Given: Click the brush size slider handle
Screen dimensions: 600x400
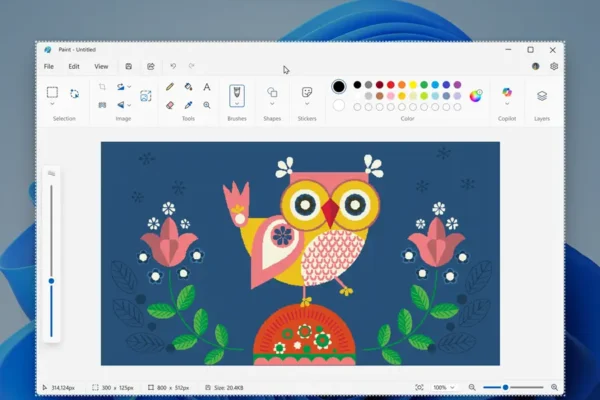Looking at the screenshot, I should click(51, 281).
